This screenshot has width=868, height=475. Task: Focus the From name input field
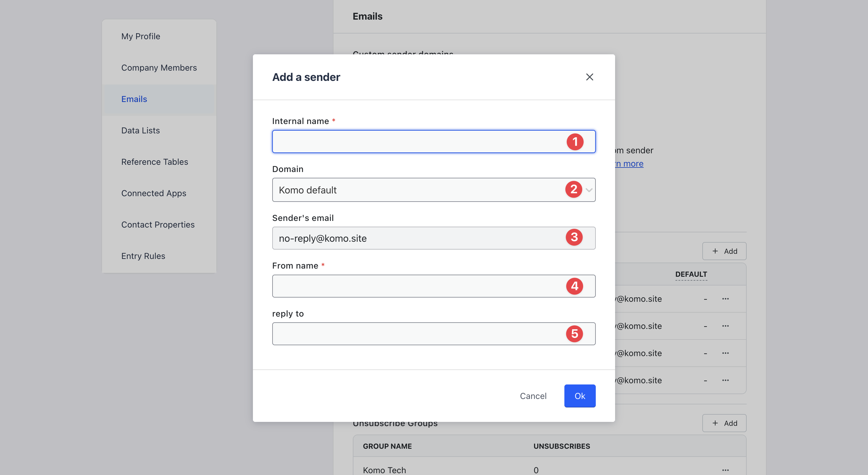pos(418,286)
